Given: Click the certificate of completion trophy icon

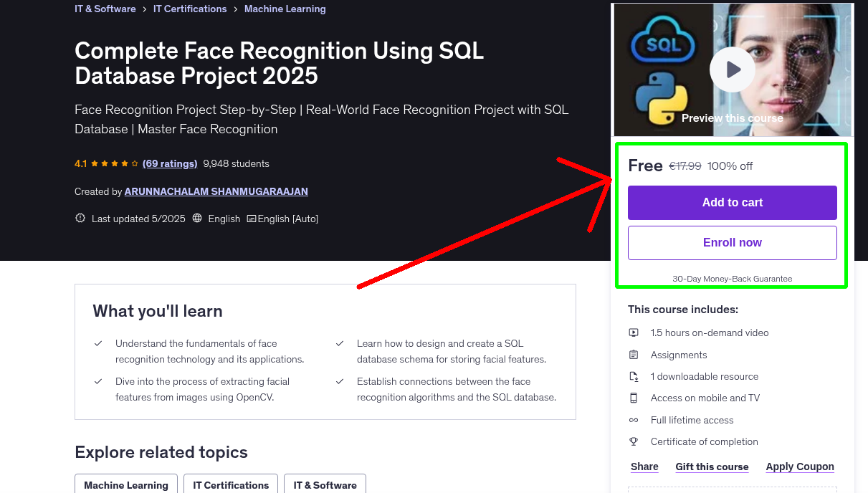Looking at the screenshot, I should (634, 441).
